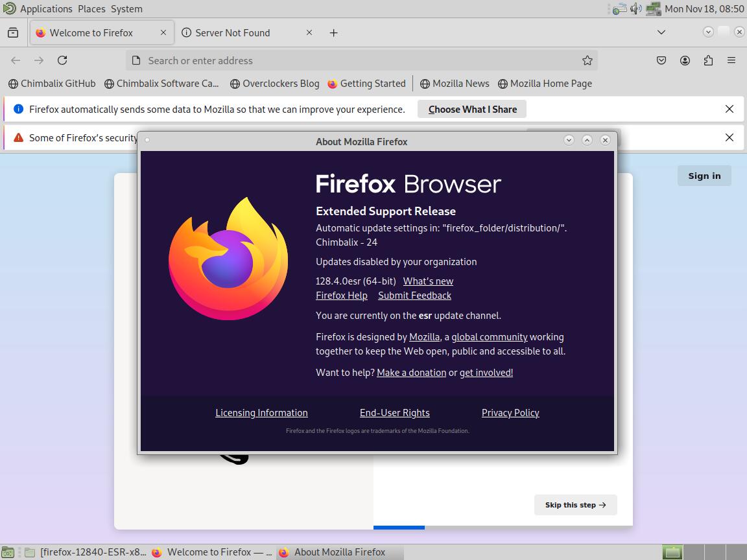Open new tab with plus icon
This screenshot has width=747, height=560.
tap(333, 33)
